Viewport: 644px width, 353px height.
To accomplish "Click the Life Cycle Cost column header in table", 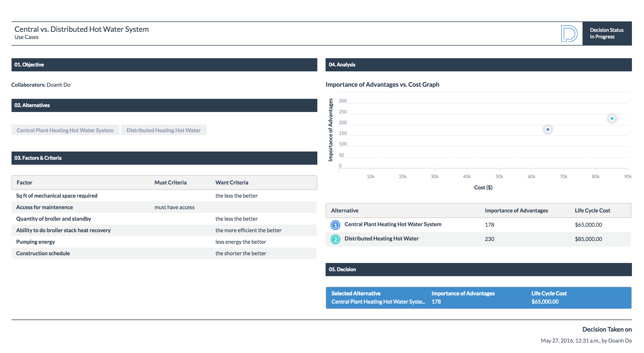I will click(x=592, y=211).
